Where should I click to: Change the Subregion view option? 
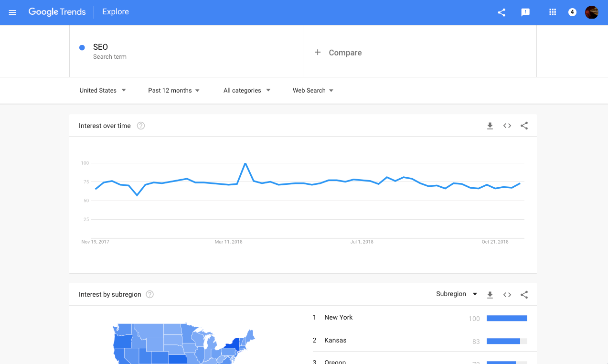coord(456,294)
